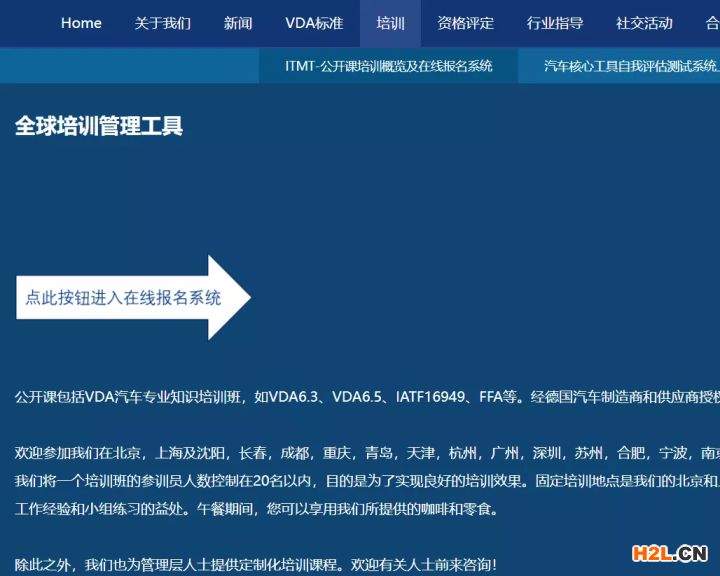Select the highlighted 培训 tab
Image resolution: width=720 pixels, height=576 pixels.
click(391, 23)
